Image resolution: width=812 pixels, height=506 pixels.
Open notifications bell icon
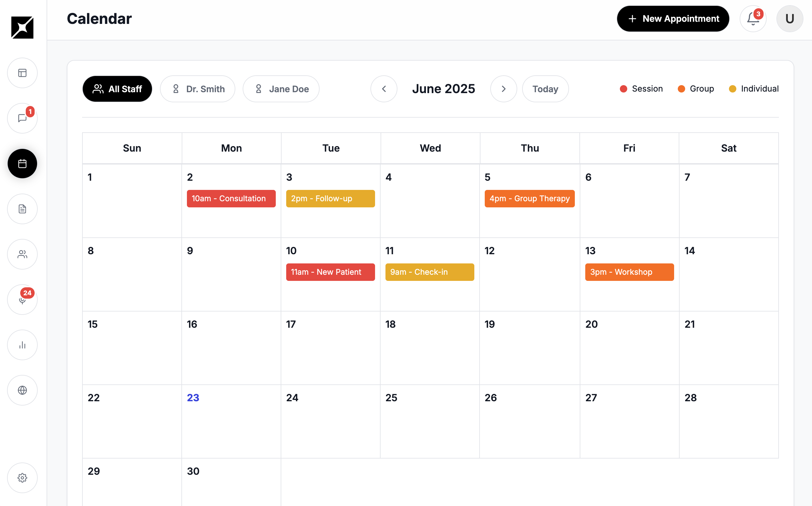click(x=753, y=19)
